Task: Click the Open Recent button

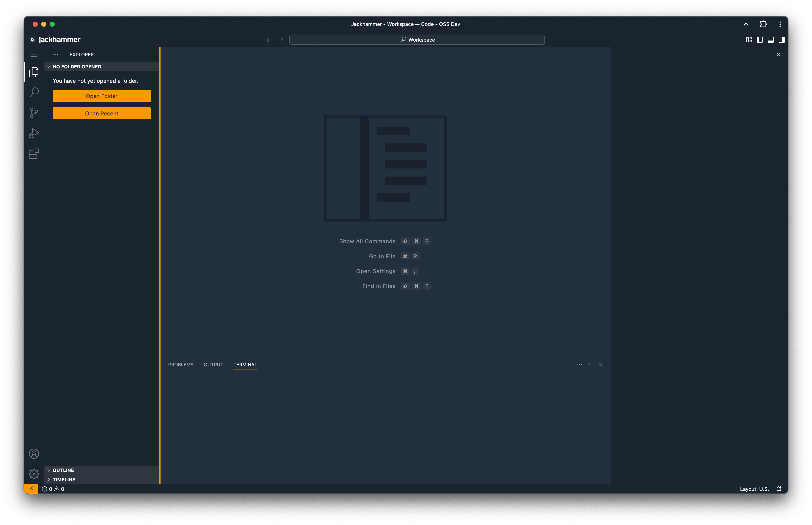Action: coord(102,114)
